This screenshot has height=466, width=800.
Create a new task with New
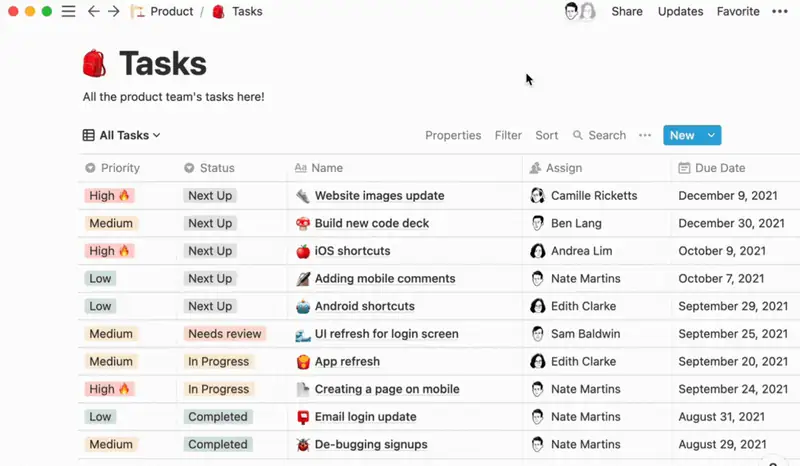[x=682, y=135]
